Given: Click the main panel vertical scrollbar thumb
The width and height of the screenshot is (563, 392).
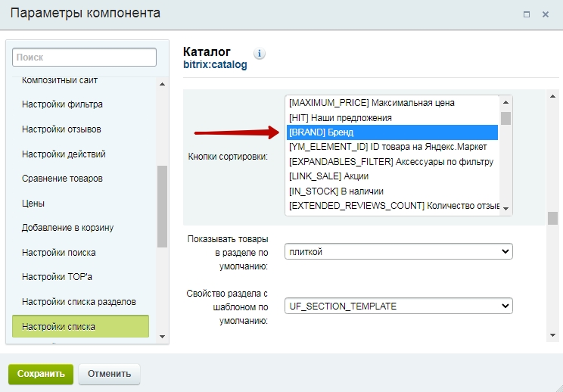Looking at the screenshot, I should (x=553, y=218).
